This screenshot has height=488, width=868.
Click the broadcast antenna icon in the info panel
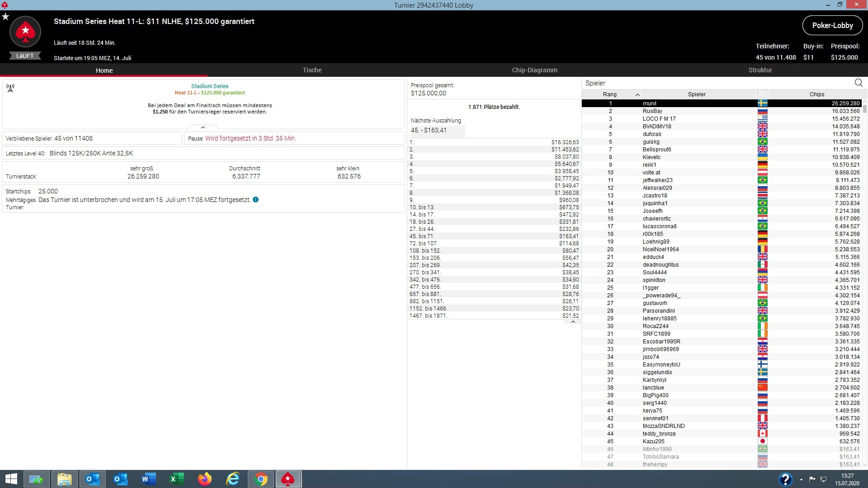(x=10, y=88)
